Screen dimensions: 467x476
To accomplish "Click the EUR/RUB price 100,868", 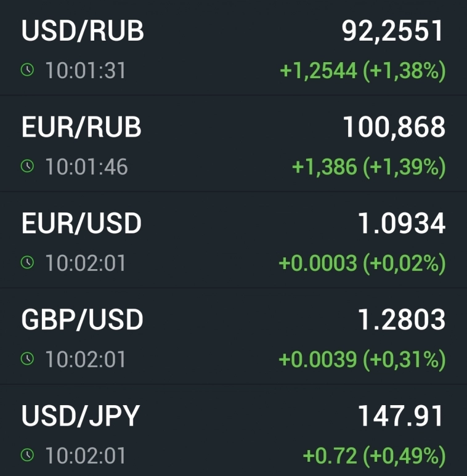I will click(394, 127).
